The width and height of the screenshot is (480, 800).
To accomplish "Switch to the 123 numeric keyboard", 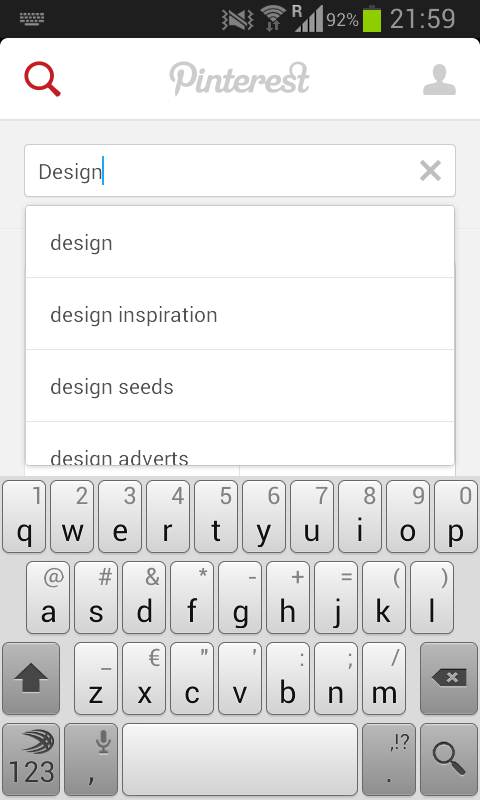I will (31, 759).
